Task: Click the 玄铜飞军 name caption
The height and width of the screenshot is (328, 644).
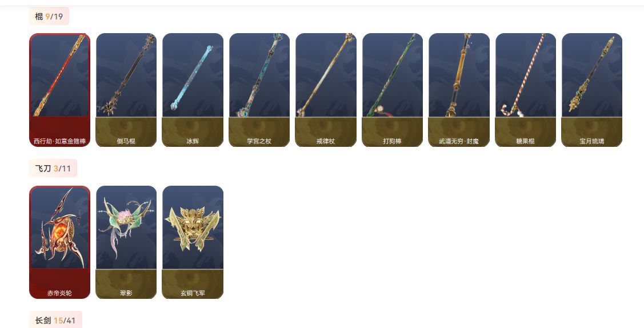Action: (193, 293)
